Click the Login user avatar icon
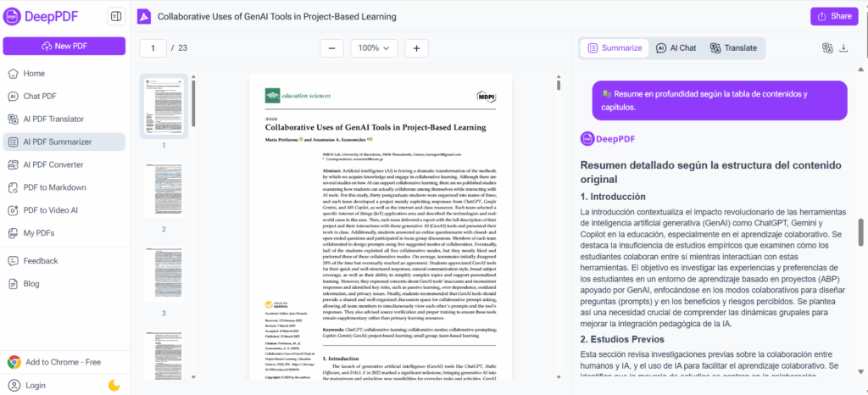Image resolution: width=868 pixels, height=395 pixels. [x=14, y=385]
